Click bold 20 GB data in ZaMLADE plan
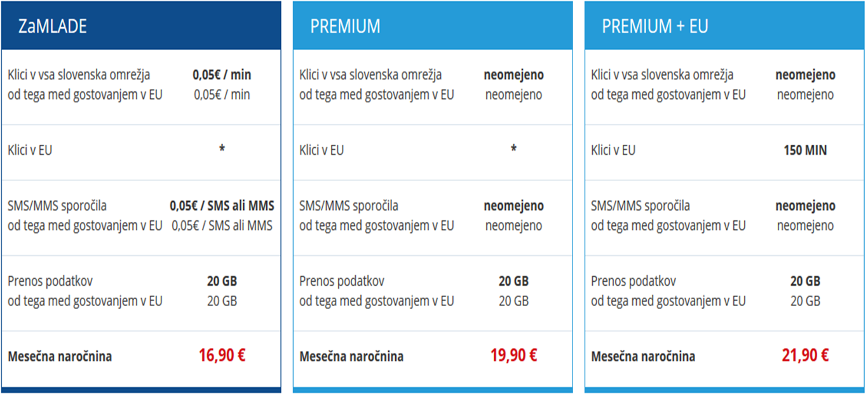This screenshot has height=398, width=868. [222, 281]
